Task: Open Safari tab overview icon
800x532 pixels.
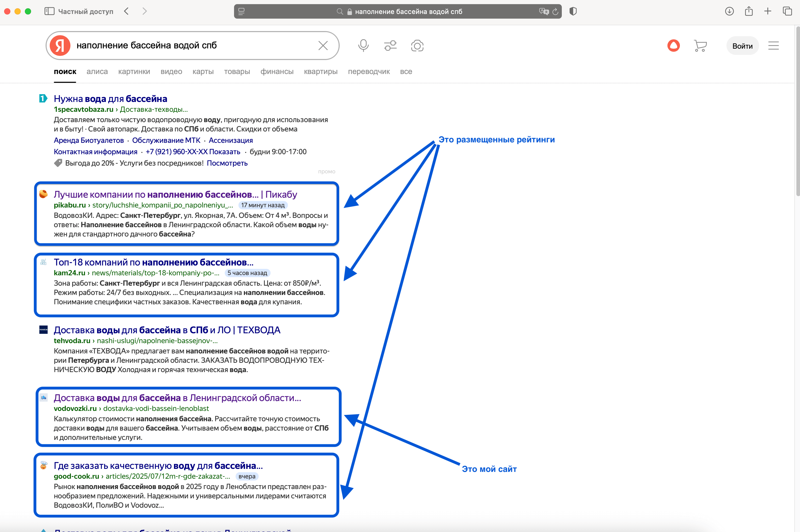Action: coord(787,11)
